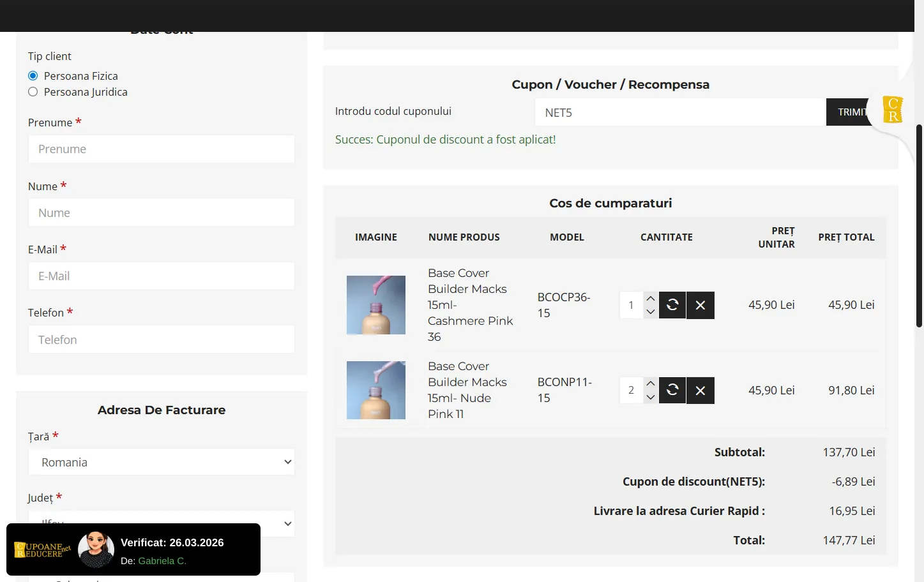The height and width of the screenshot is (582, 924).
Task: Decrease quantity of Cashmere Pink 36
Action: point(650,312)
